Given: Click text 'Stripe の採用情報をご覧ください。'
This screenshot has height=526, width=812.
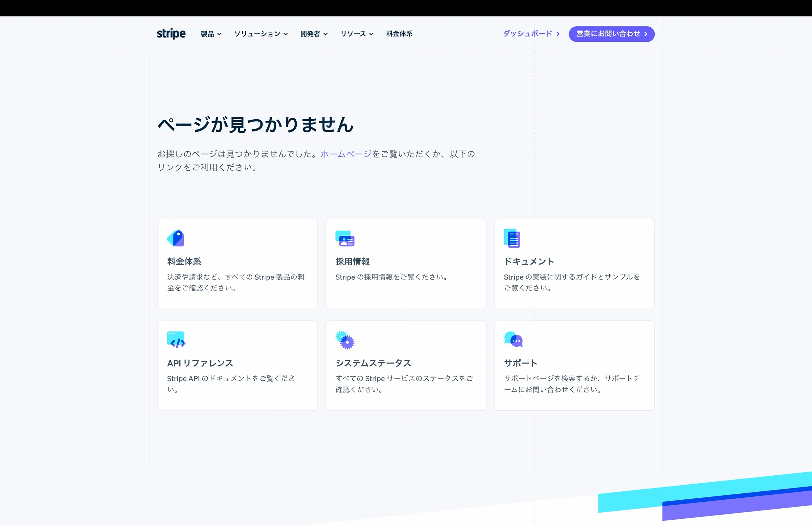Looking at the screenshot, I should (x=392, y=277).
